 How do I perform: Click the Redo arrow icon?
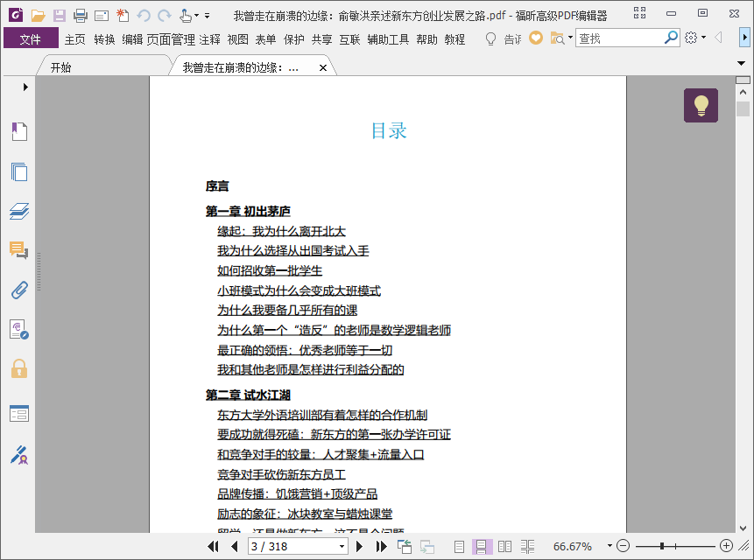165,16
